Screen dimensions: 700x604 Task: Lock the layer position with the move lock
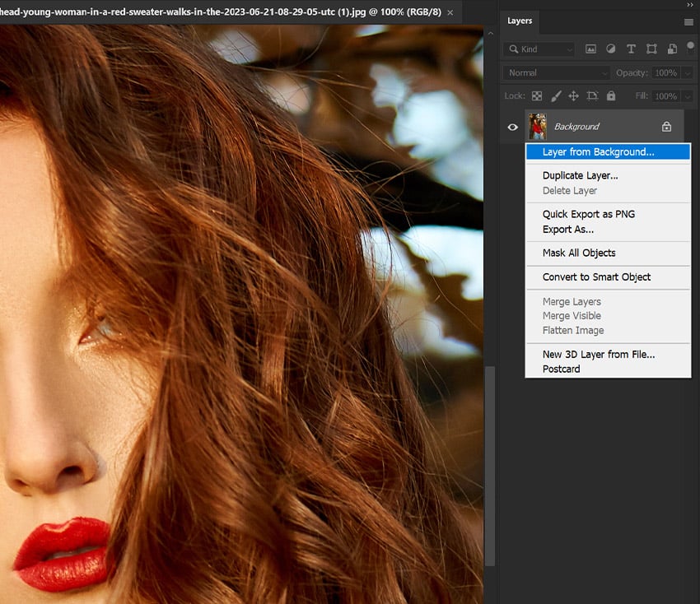coord(573,95)
